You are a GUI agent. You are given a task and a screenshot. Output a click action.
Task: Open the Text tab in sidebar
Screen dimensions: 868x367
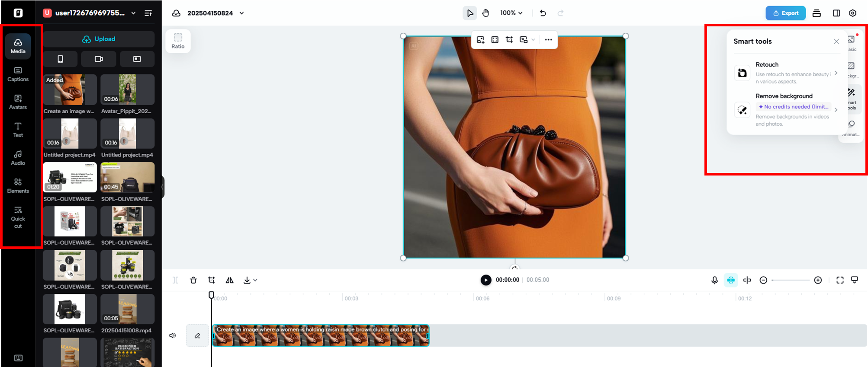click(x=18, y=130)
